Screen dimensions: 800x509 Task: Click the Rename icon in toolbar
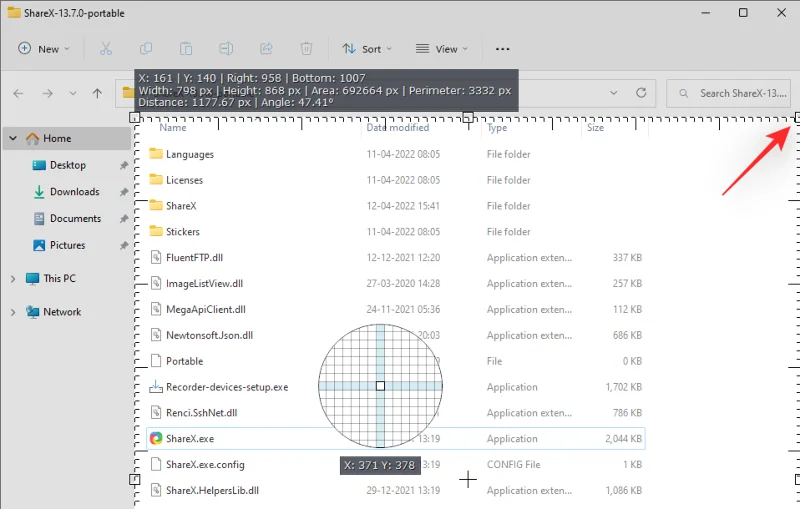point(226,49)
